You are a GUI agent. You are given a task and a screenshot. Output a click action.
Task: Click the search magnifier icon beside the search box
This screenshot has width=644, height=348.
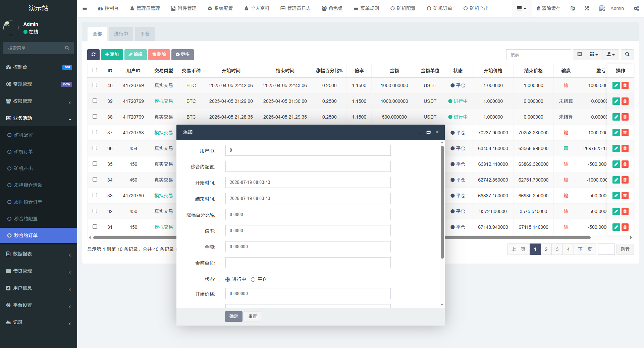point(627,55)
